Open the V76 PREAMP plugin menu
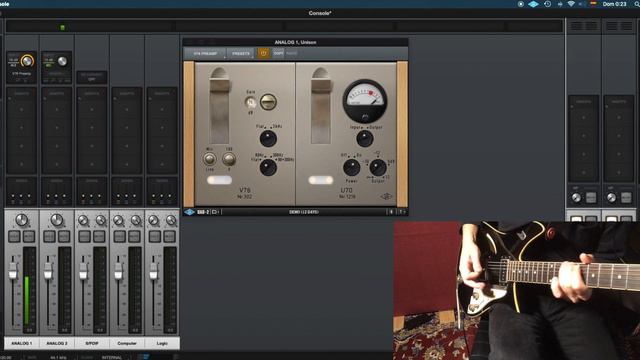Image resolution: width=640 pixels, height=360 pixels. click(x=205, y=53)
